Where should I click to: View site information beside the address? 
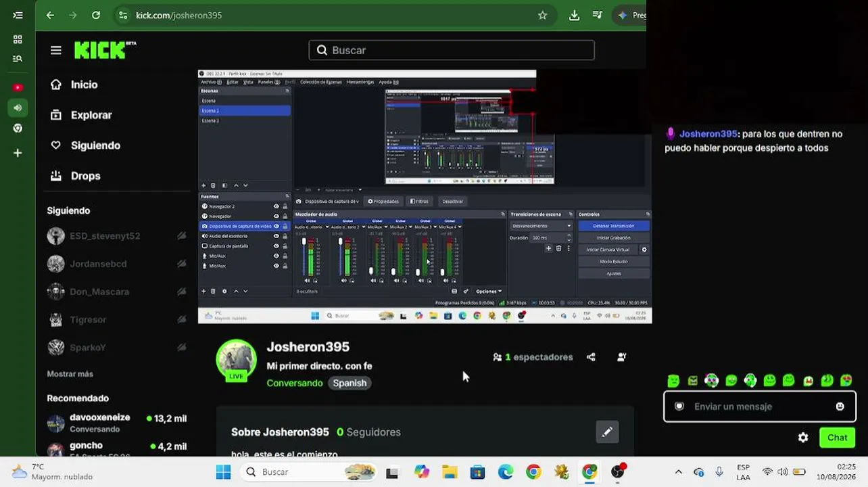coord(122,15)
